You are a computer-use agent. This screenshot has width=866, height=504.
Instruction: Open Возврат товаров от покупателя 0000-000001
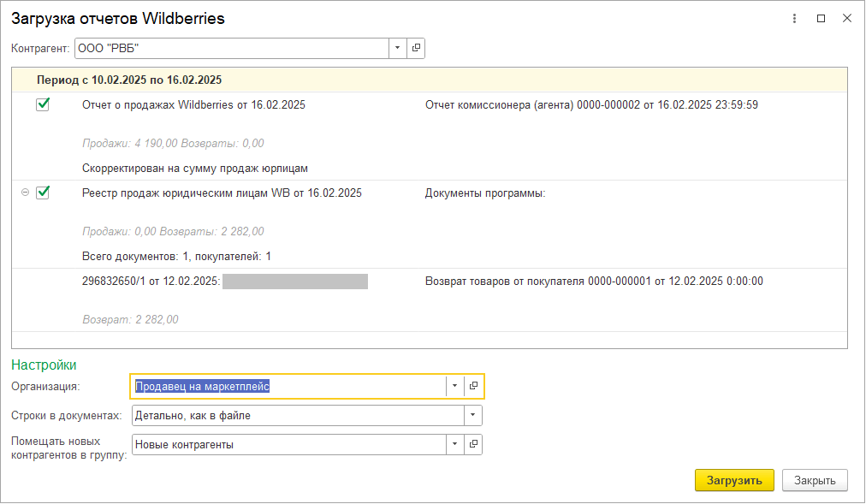tap(594, 281)
